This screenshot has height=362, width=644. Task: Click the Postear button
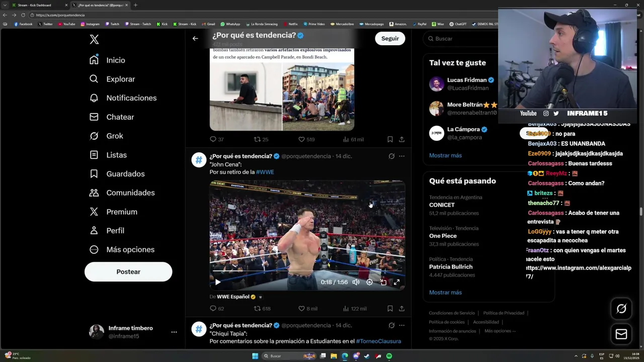[x=128, y=271]
